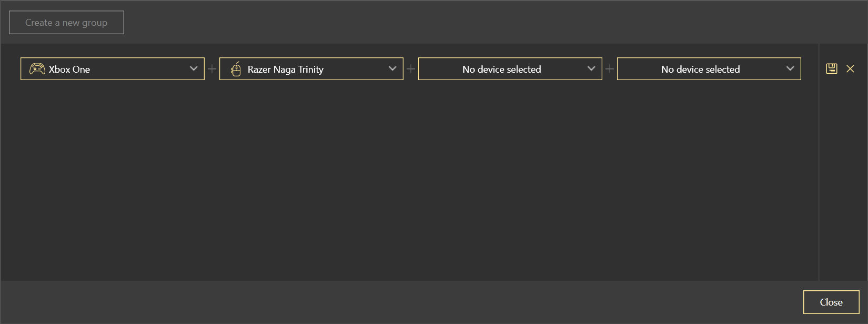Click the Close button
Viewport: 868px width, 324px height.
pos(831,302)
